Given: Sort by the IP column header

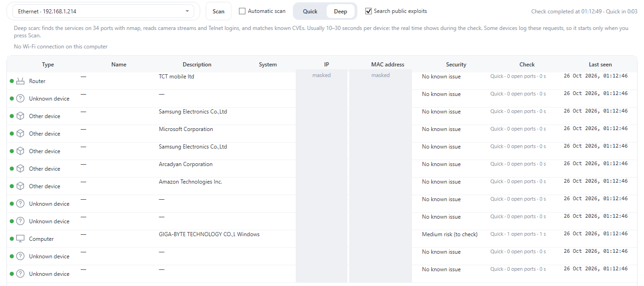Looking at the screenshot, I should [327, 65].
